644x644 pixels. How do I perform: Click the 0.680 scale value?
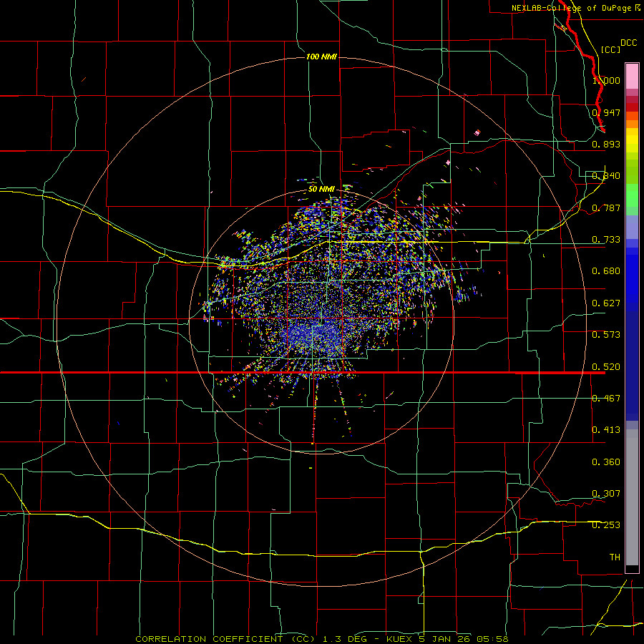click(606, 271)
